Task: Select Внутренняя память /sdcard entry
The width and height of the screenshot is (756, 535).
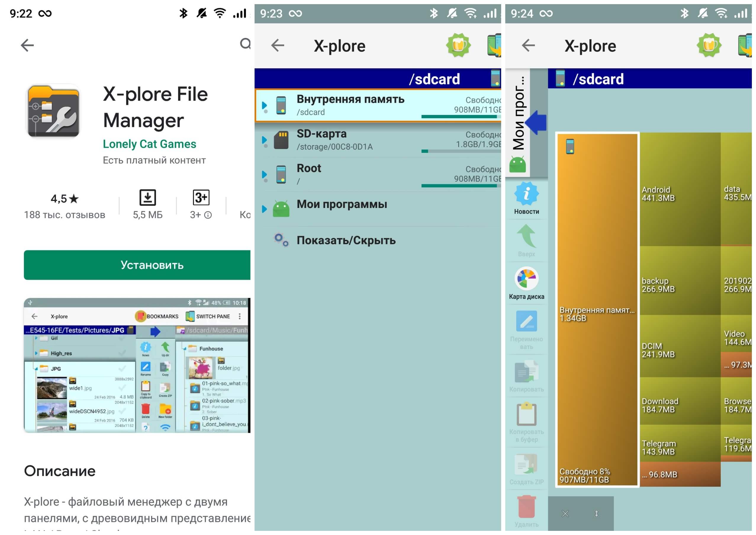Action: pos(378,105)
